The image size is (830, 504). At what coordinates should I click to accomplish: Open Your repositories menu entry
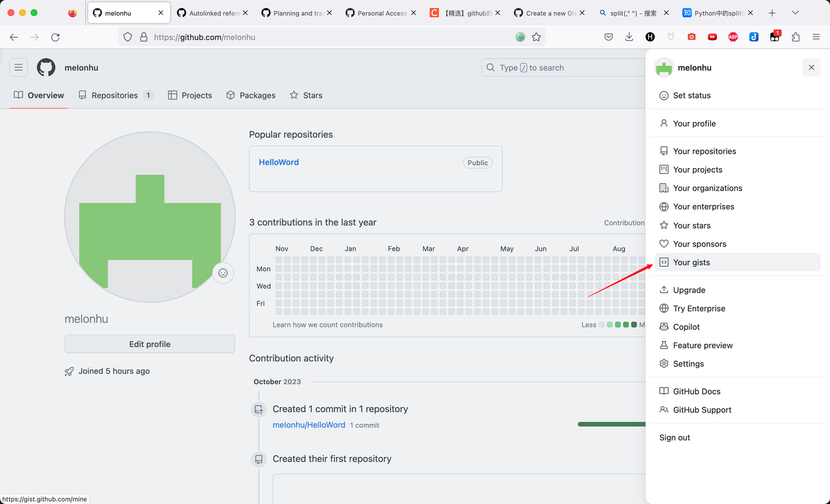tap(738, 151)
